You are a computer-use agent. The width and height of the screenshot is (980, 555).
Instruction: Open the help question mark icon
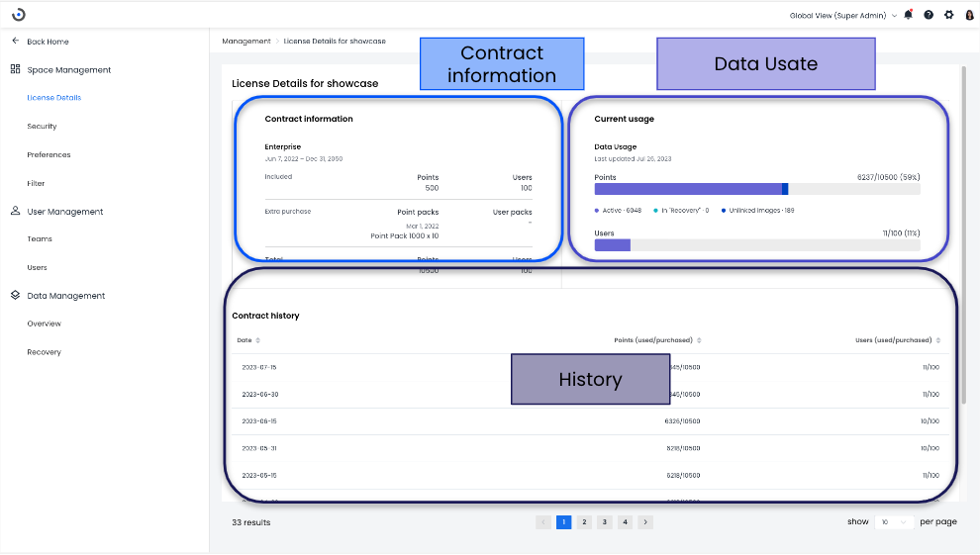coord(929,15)
